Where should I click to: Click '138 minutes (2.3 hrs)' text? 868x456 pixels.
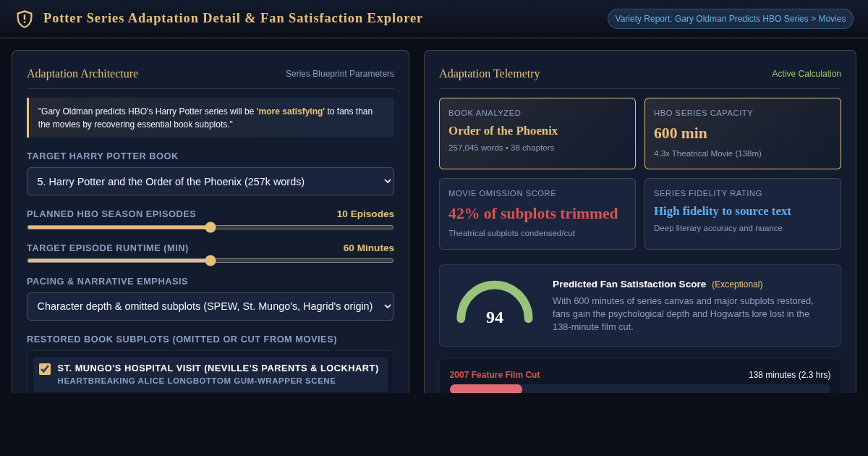point(790,375)
